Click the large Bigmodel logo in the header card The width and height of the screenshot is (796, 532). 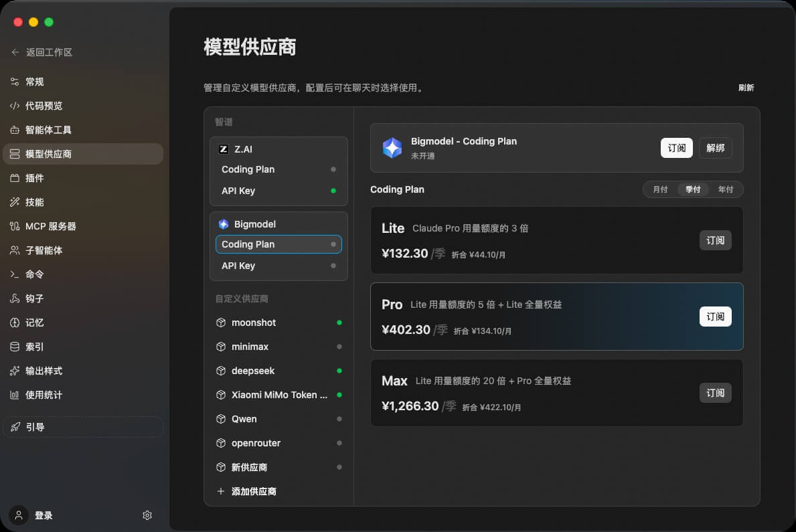coord(392,148)
